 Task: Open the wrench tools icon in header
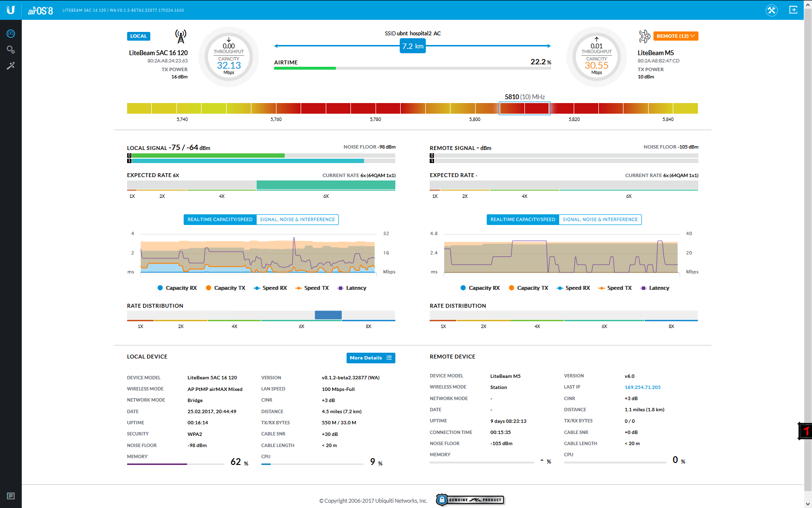tap(771, 10)
